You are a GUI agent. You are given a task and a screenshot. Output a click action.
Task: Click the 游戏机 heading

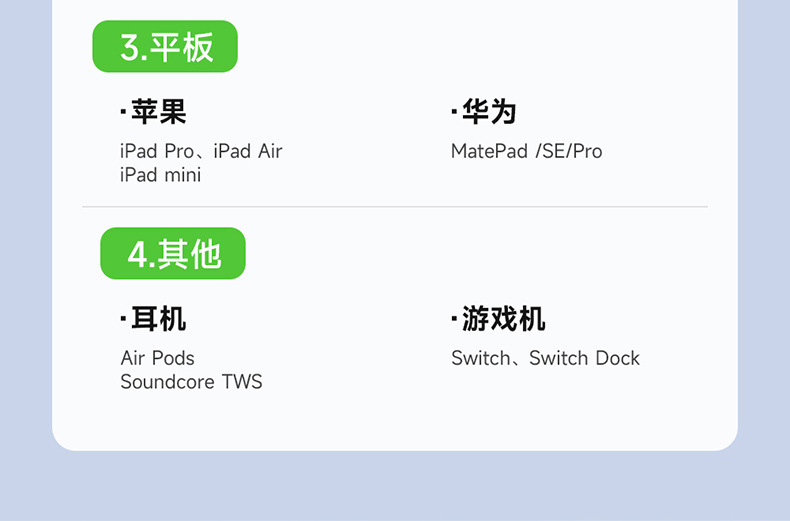[x=504, y=319]
